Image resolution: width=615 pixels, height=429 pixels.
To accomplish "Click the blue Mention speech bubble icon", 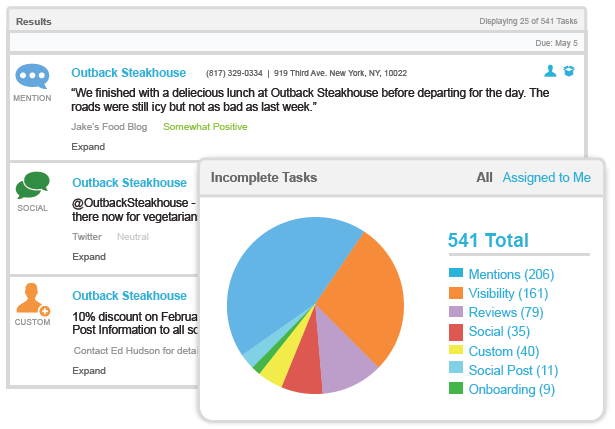I will point(32,76).
